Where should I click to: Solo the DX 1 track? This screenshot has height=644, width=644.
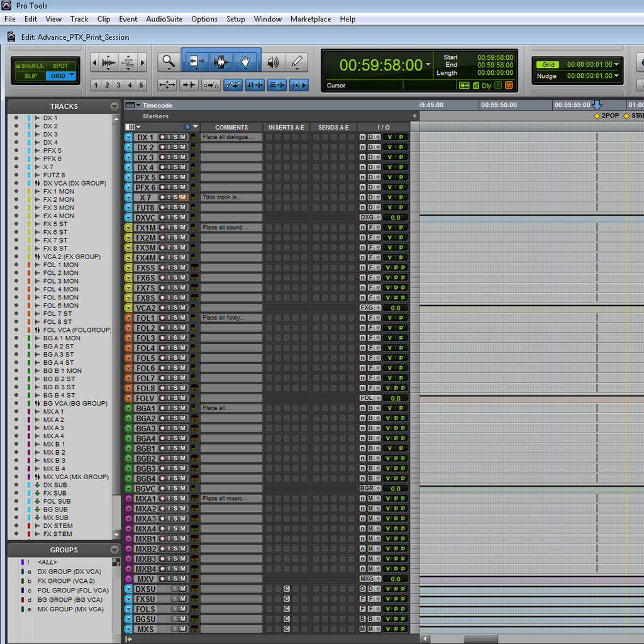[176, 137]
